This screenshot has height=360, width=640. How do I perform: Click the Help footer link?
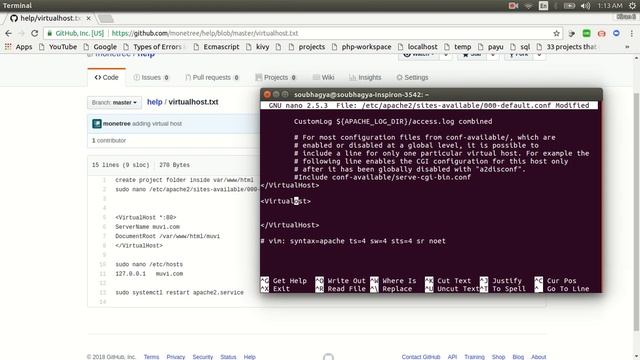click(x=250, y=357)
